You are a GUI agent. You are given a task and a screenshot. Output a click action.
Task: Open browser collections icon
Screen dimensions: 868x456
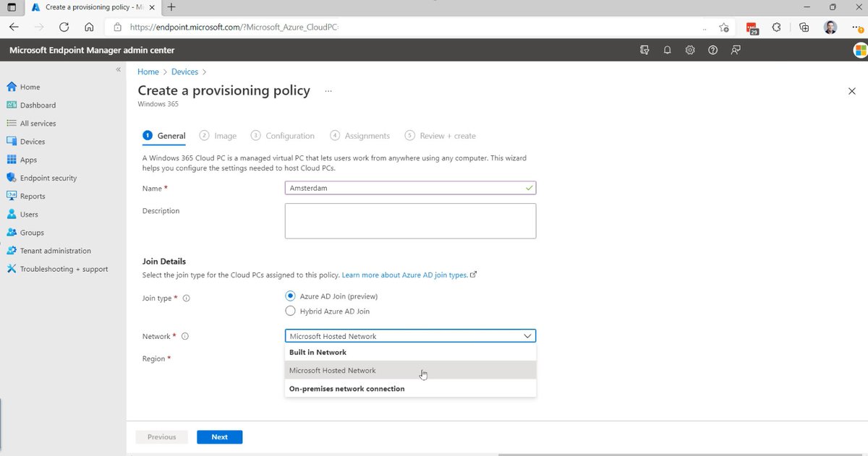coord(804,27)
